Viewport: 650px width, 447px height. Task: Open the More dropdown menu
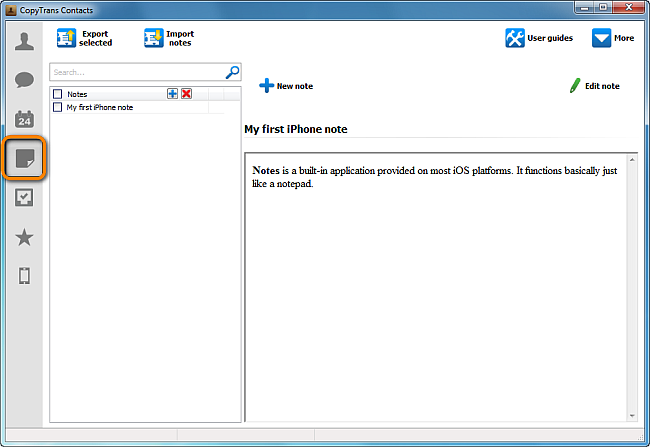tap(613, 39)
